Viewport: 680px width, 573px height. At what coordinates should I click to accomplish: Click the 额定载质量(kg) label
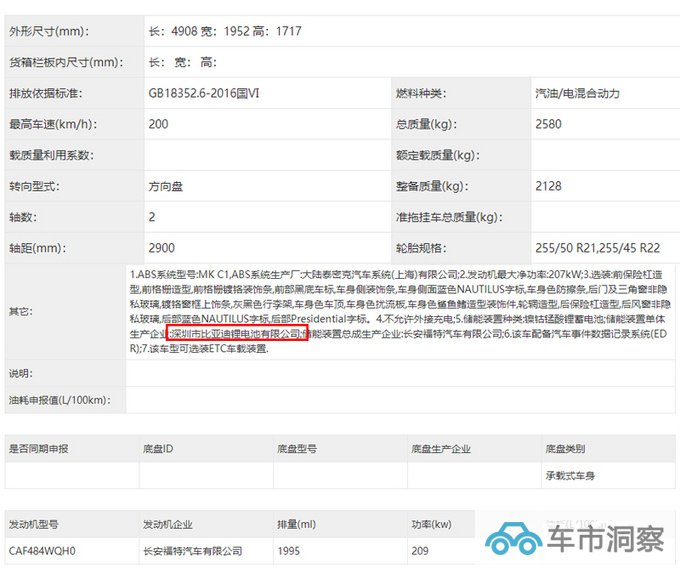coord(438,155)
